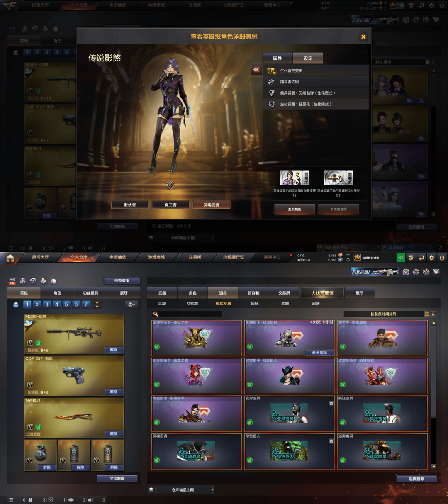The width and height of the screenshot is (448, 504).
Task: Select the 女皇终结者-魔龙之吻 item card
Action: tap(197, 376)
